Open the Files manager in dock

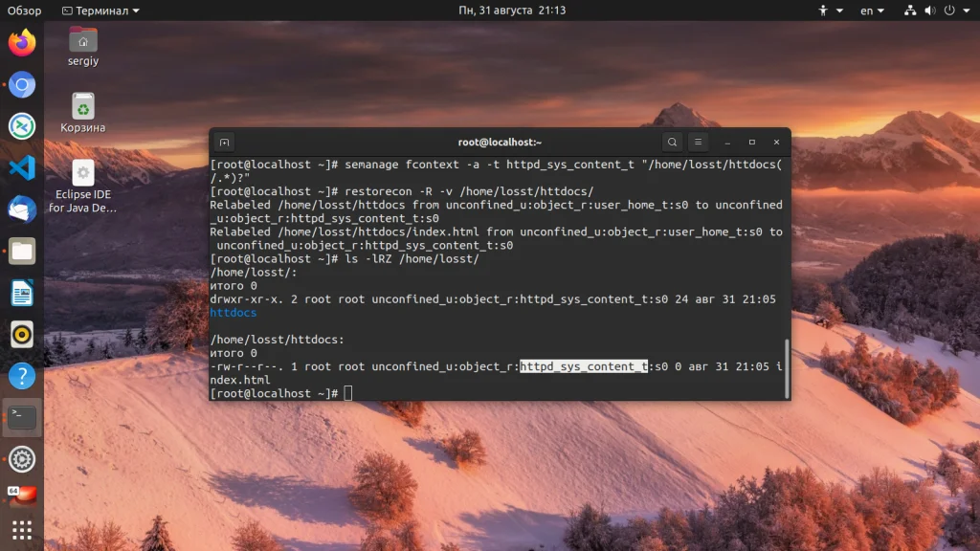[x=22, y=252]
